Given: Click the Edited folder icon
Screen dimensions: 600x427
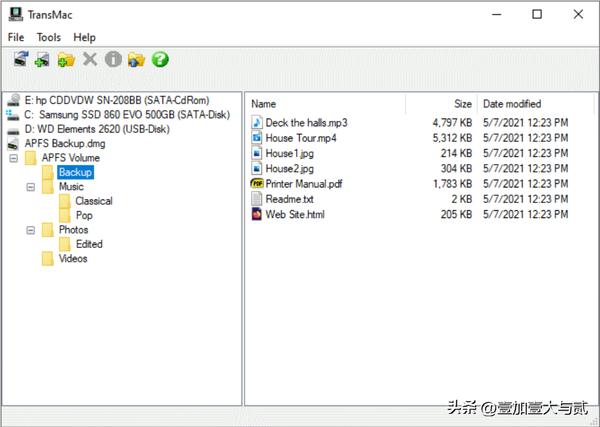Looking at the screenshot, I should tap(64, 244).
